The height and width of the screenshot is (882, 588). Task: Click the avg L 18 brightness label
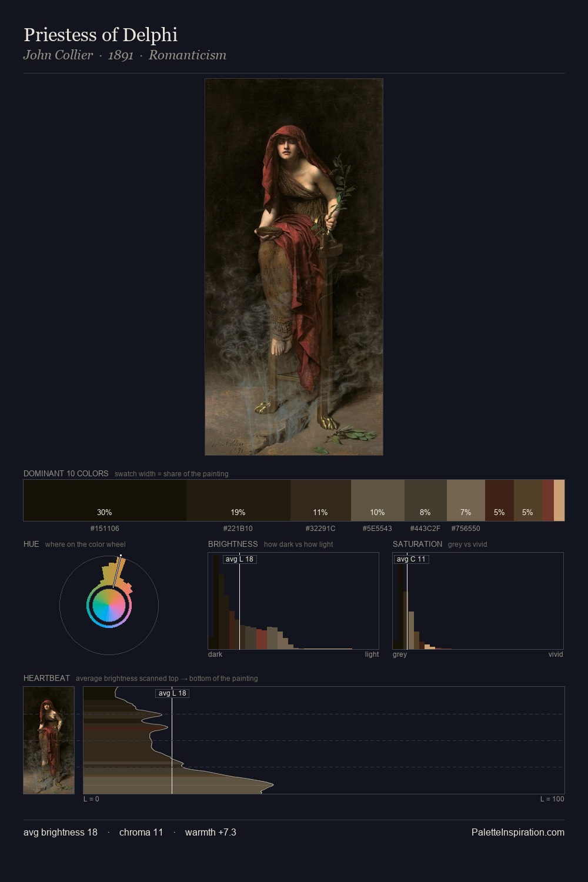240,559
